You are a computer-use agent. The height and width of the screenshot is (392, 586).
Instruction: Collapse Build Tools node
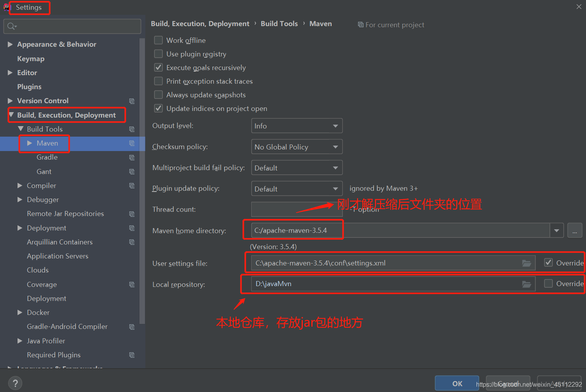(x=21, y=129)
